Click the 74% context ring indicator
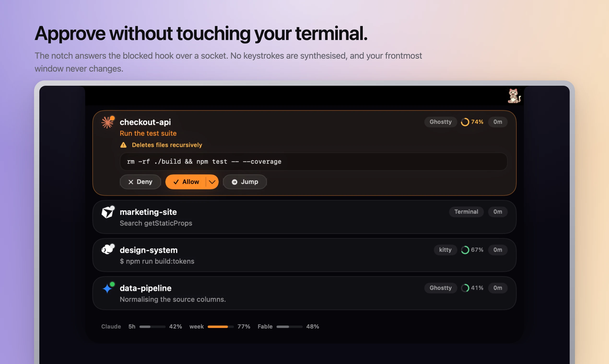Screen dimensions: 609x364 465,122
